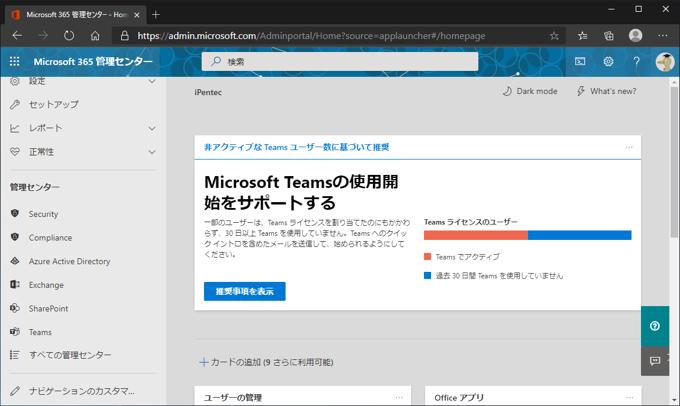680x406 pixels.
Task: Open ユーザーの管理 card more options
Action: (x=399, y=397)
